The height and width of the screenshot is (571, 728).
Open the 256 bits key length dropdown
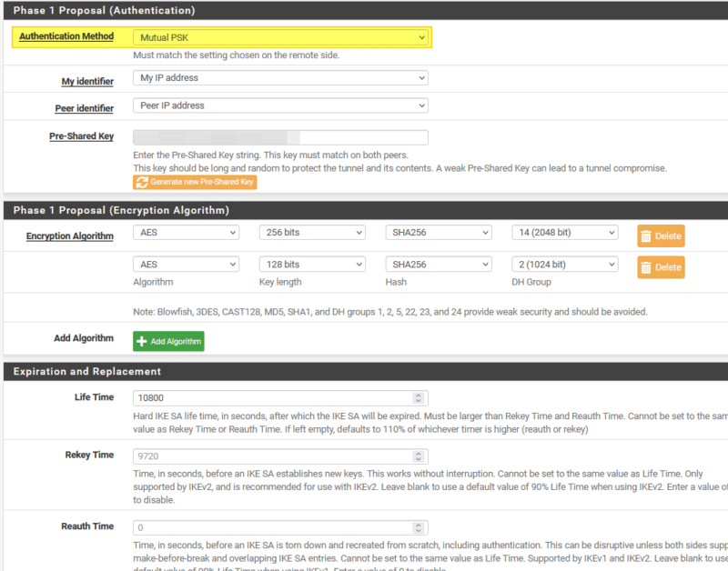[x=312, y=233]
